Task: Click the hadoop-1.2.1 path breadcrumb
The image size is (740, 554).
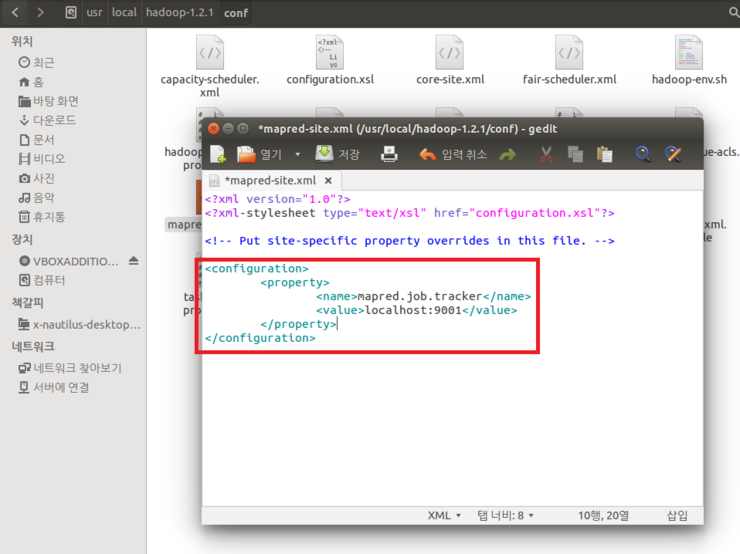Action: [x=180, y=14]
